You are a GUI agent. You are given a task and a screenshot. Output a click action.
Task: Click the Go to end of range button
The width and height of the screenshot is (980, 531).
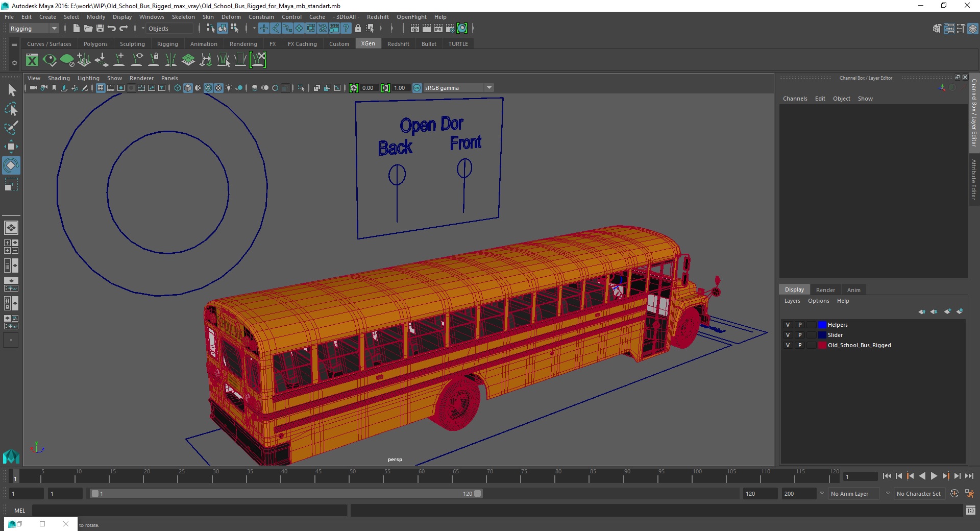click(x=969, y=476)
